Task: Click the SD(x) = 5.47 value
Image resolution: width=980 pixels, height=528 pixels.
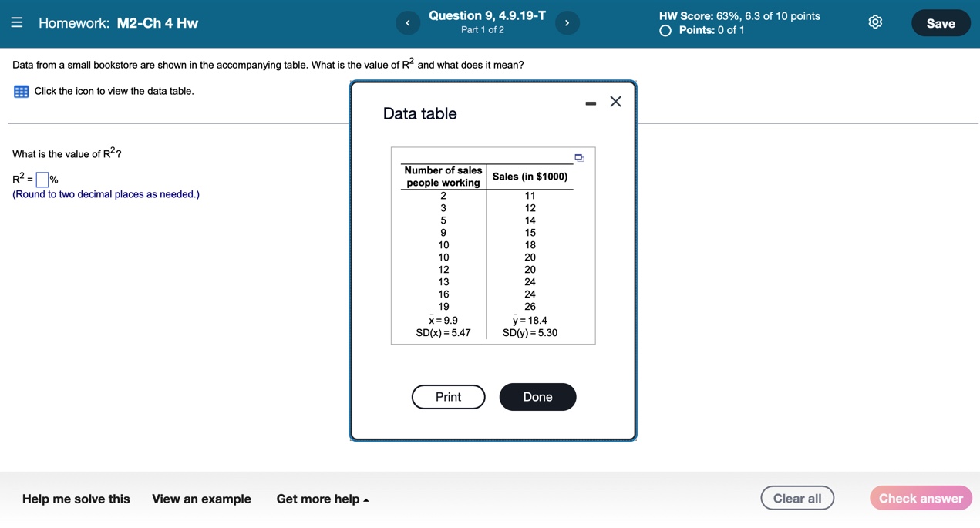Action: pyautogui.click(x=443, y=333)
